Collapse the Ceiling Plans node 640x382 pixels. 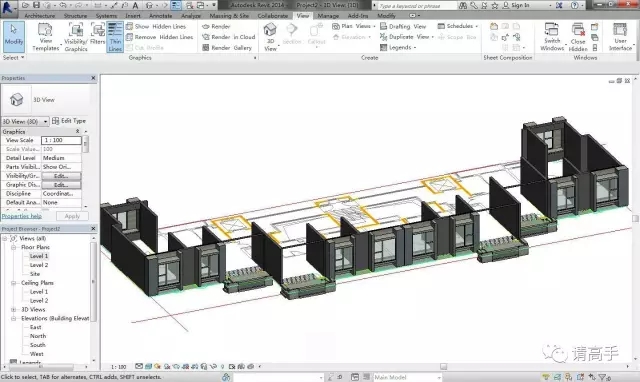(x=13, y=283)
